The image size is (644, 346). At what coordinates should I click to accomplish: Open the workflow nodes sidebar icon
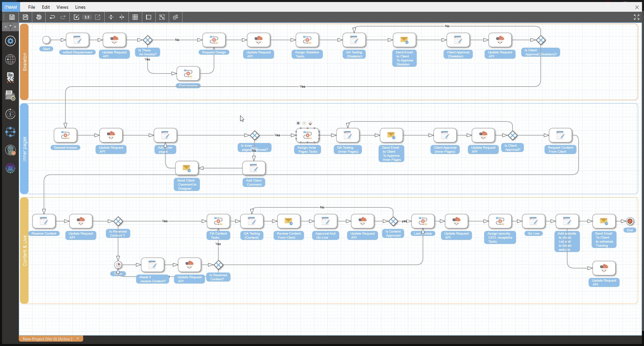10,132
